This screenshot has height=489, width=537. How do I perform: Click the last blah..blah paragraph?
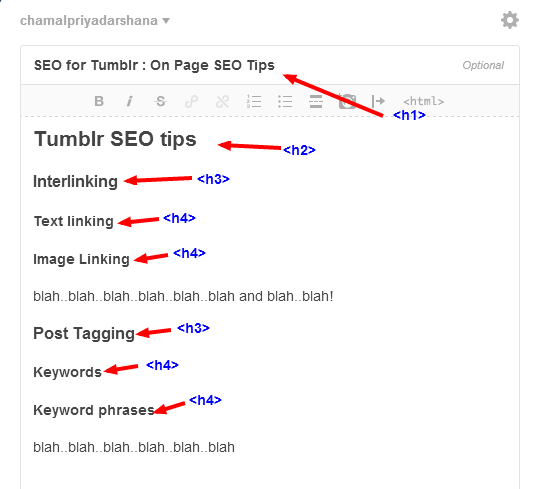(134, 447)
